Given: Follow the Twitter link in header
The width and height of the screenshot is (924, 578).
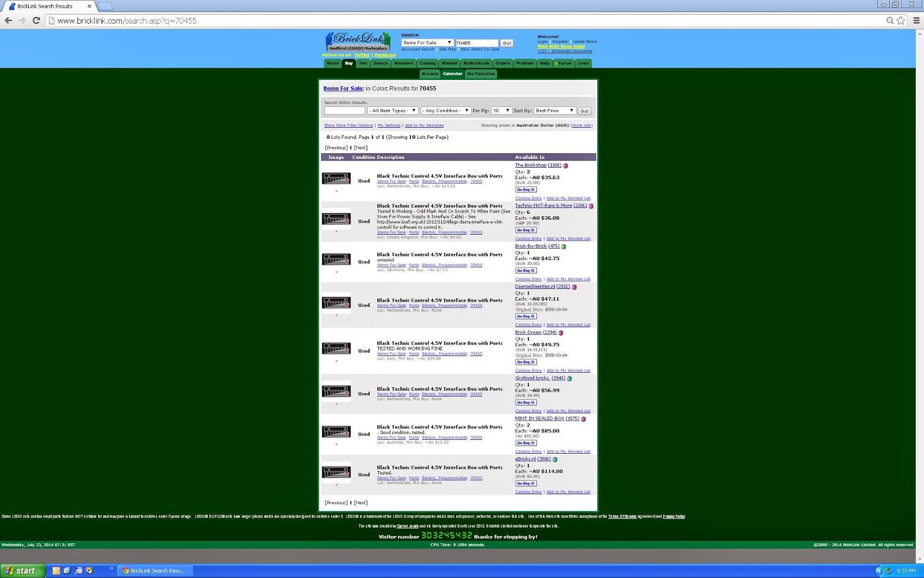Looking at the screenshot, I should point(362,55).
